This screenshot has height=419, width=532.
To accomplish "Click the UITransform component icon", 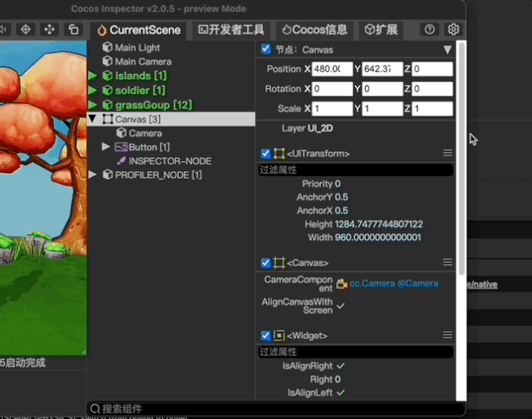I will (279, 154).
